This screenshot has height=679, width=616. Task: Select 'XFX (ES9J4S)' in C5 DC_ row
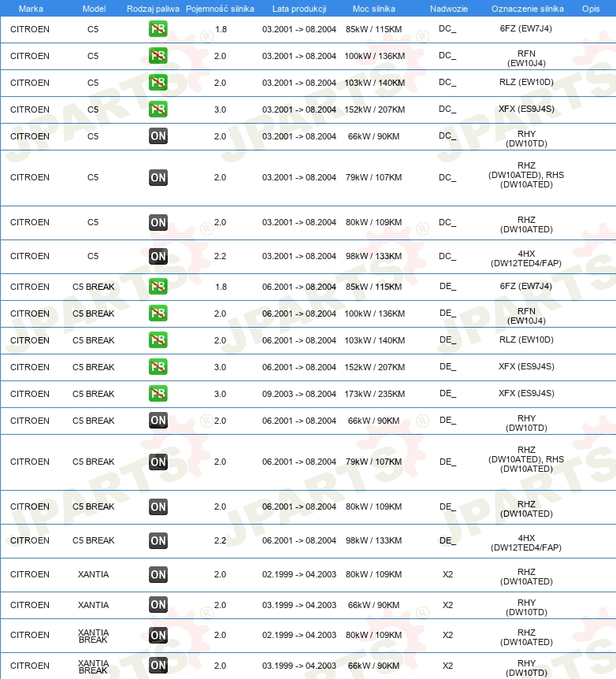[x=526, y=109]
